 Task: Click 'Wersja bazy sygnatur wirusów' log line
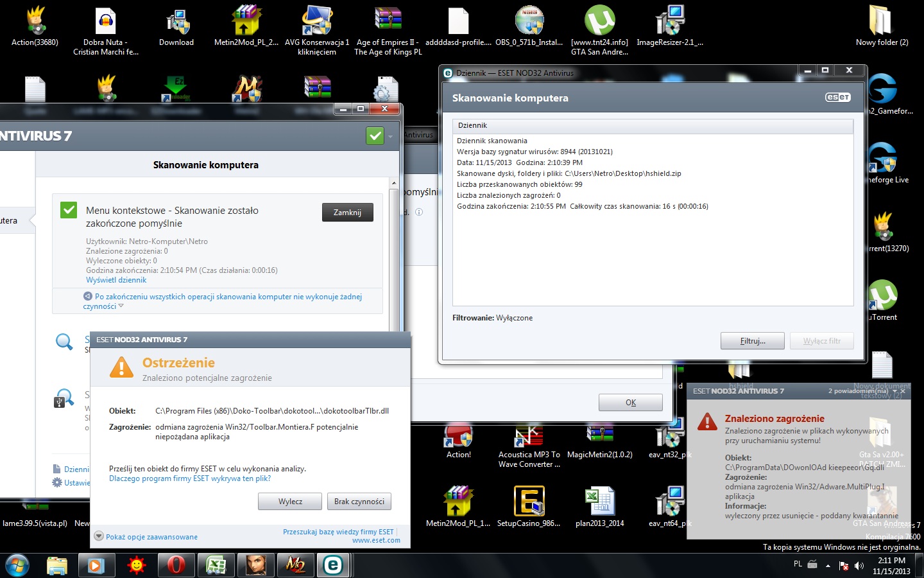[535, 152]
